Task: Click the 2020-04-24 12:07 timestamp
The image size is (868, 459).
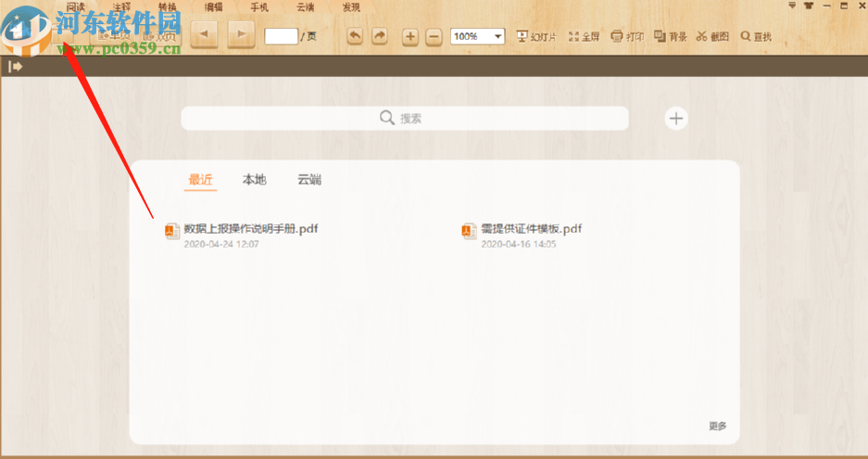Action: coord(221,244)
